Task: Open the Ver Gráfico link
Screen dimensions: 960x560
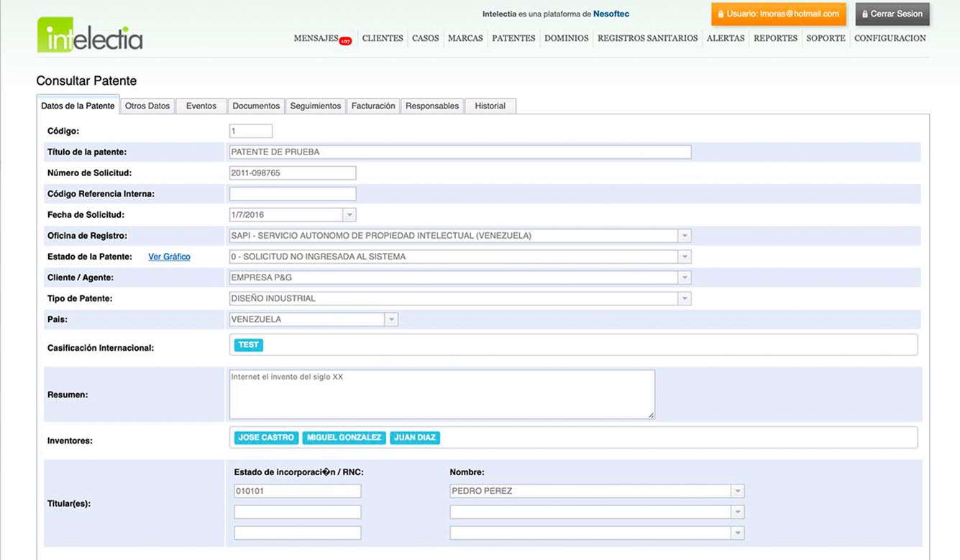Action: click(169, 257)
